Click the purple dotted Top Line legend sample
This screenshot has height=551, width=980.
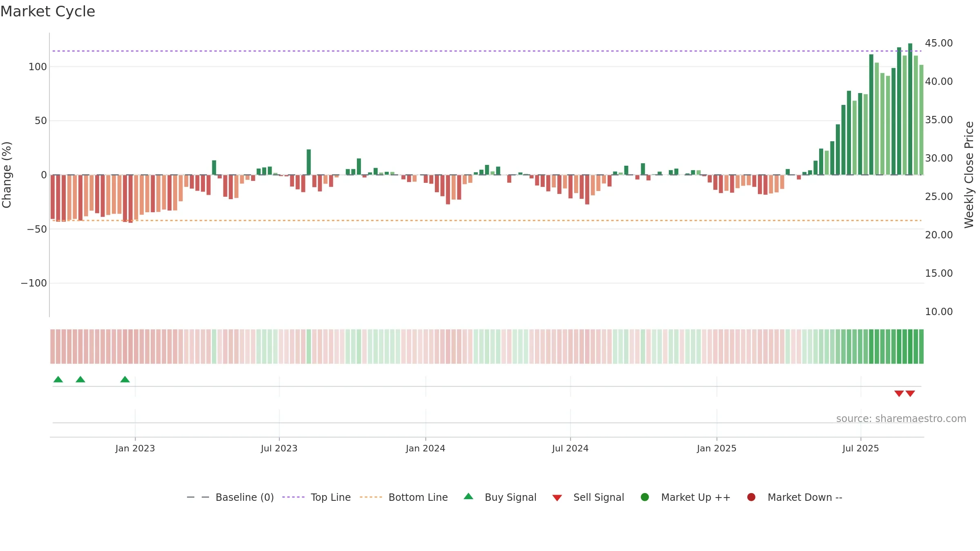coord(293,497)
